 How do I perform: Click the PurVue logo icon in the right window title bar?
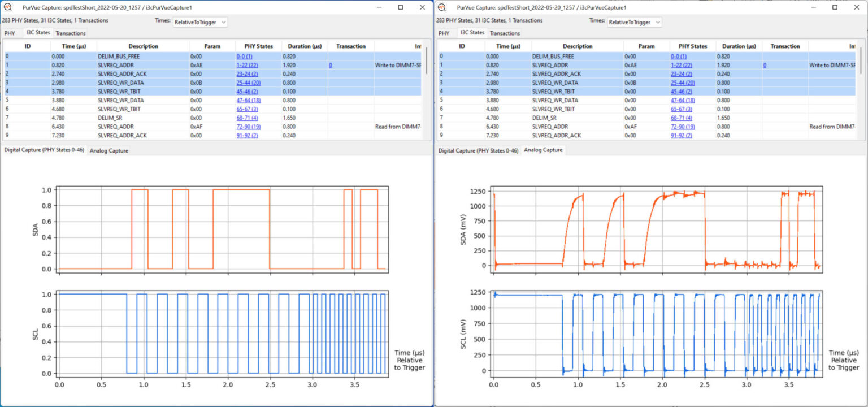point(442,7)
